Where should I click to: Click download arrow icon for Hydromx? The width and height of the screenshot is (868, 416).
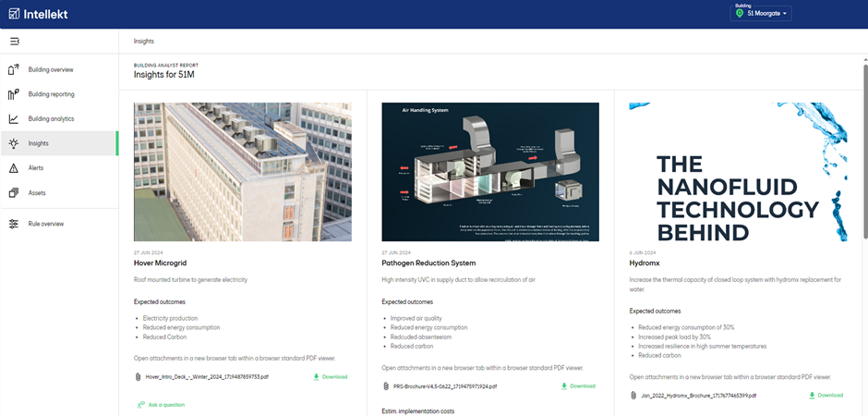[x=812, y=396]
